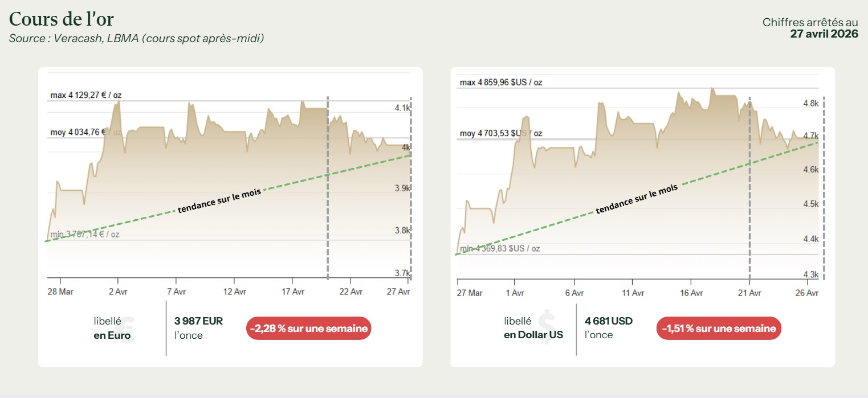The image size is (868, 398).
Task: Click the 4.1k y-axis value
Action: pyautogui.click(x=402, y=108)
